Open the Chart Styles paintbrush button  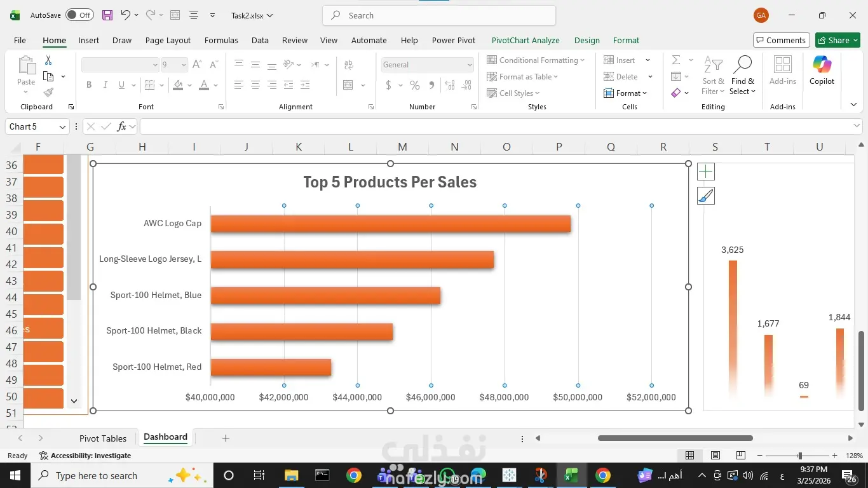click(706, 196)
